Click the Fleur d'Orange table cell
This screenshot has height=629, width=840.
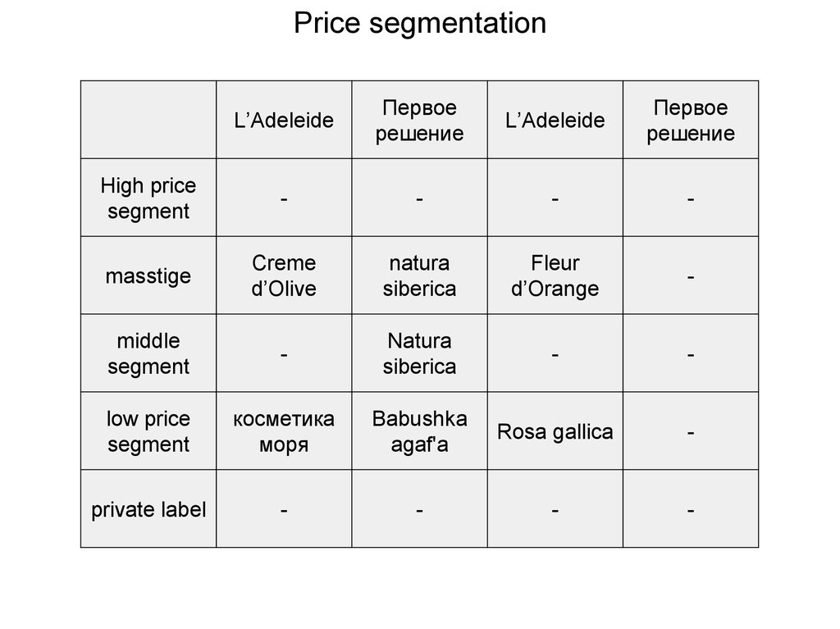point(555,276)
